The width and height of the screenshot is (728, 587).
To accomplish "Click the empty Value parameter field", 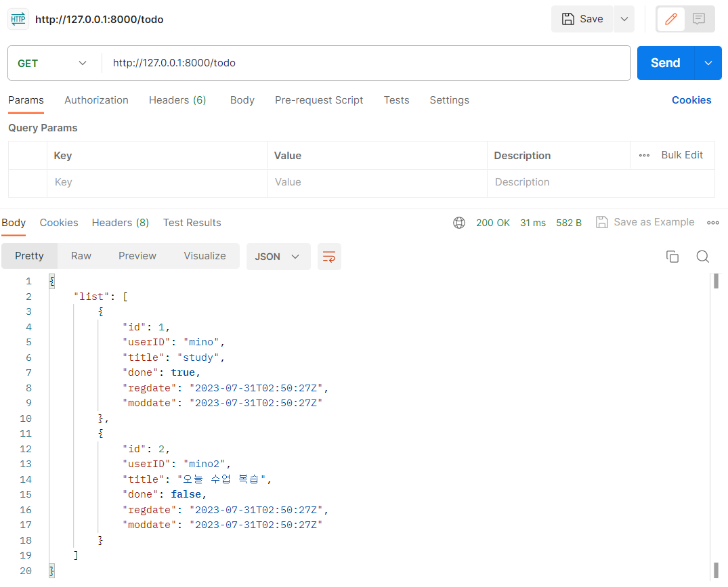I will coord(377,182).
